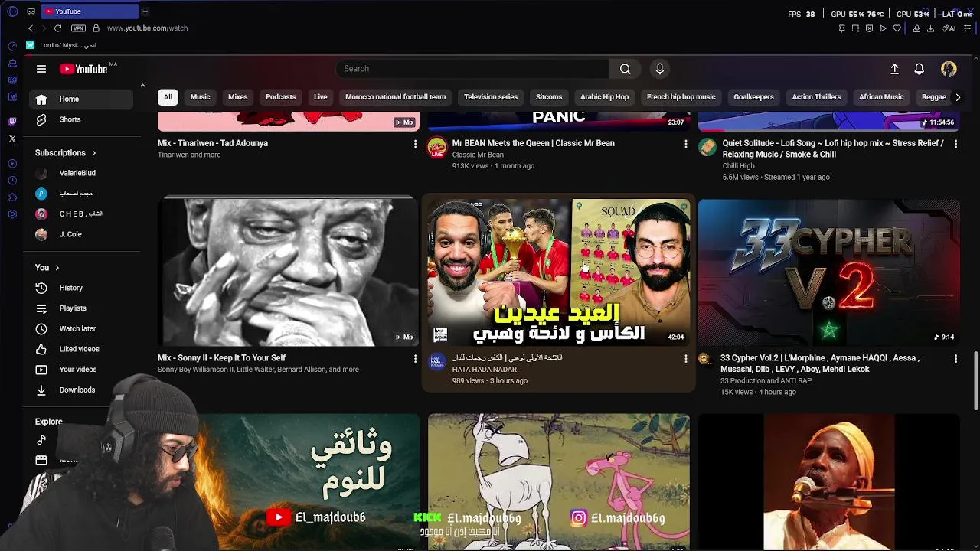The image size is (980, 551).
Task: Open ValerieBlud subscription channel
Action: (x=81, y=173)
